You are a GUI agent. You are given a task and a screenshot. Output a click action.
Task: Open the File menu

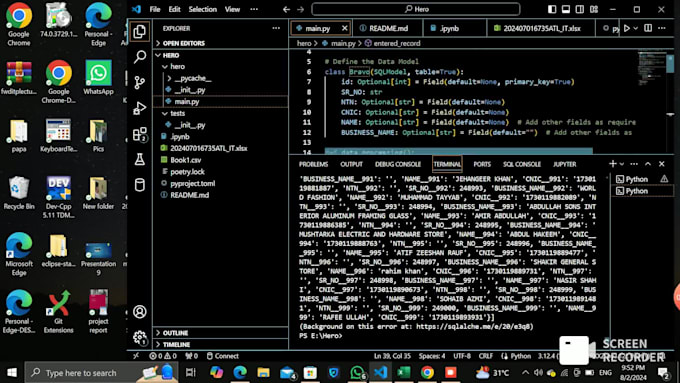[x=155, y=9]
